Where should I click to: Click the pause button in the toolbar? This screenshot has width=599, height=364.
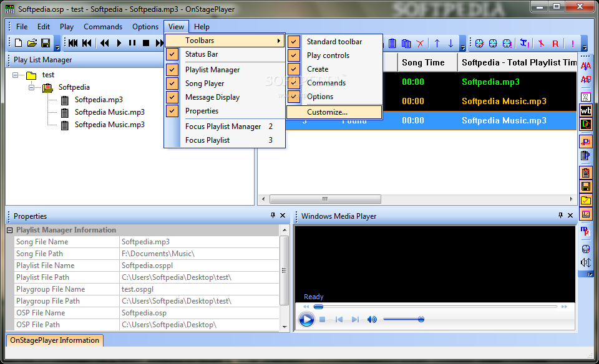[x=132, y=43]
